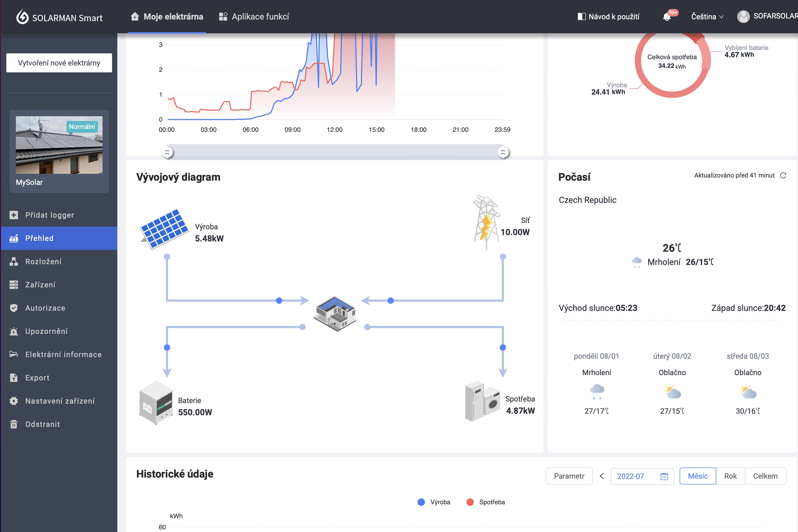
Task: Click the Odstranit trash icon
Action: pyautogui.click(x=13, y=424)
